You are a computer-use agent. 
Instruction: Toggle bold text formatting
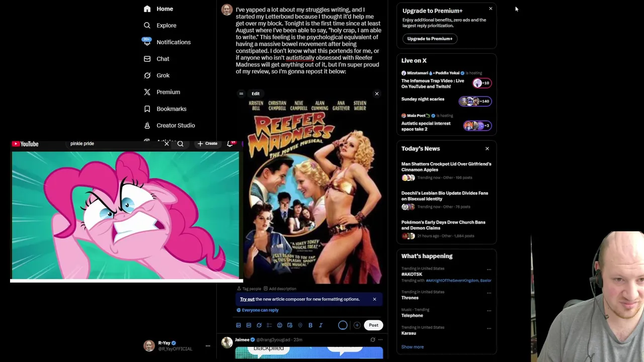[x=310, y=325]
